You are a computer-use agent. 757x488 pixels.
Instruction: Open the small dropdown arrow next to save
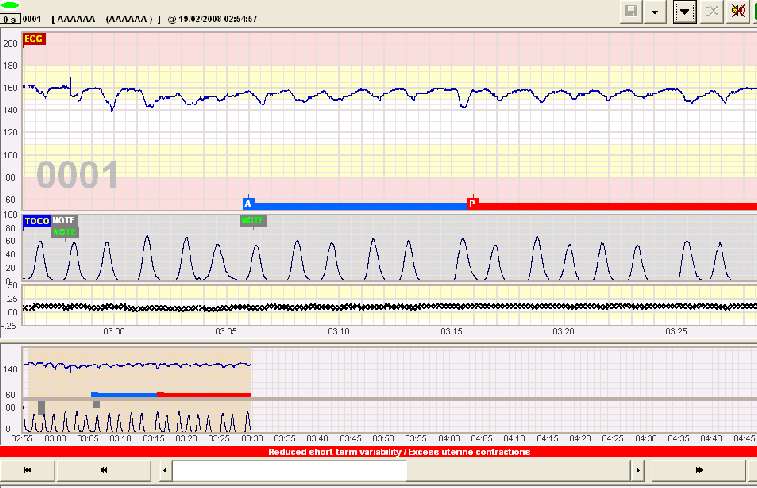[655, 11]
